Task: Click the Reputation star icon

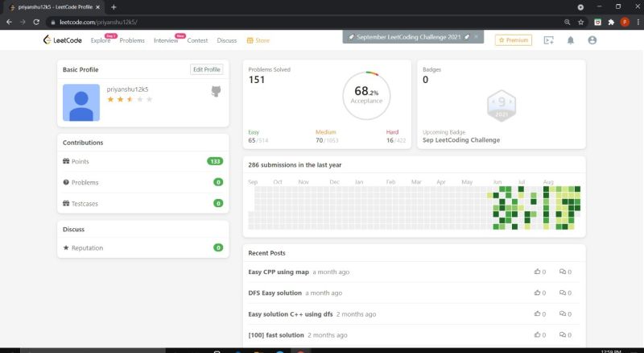Action: pos(66,247)
